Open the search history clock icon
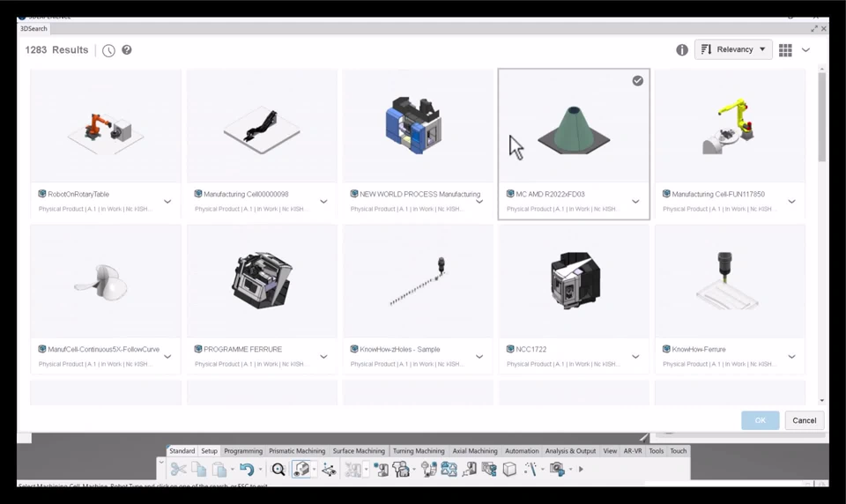 click(x=108, y=50)
